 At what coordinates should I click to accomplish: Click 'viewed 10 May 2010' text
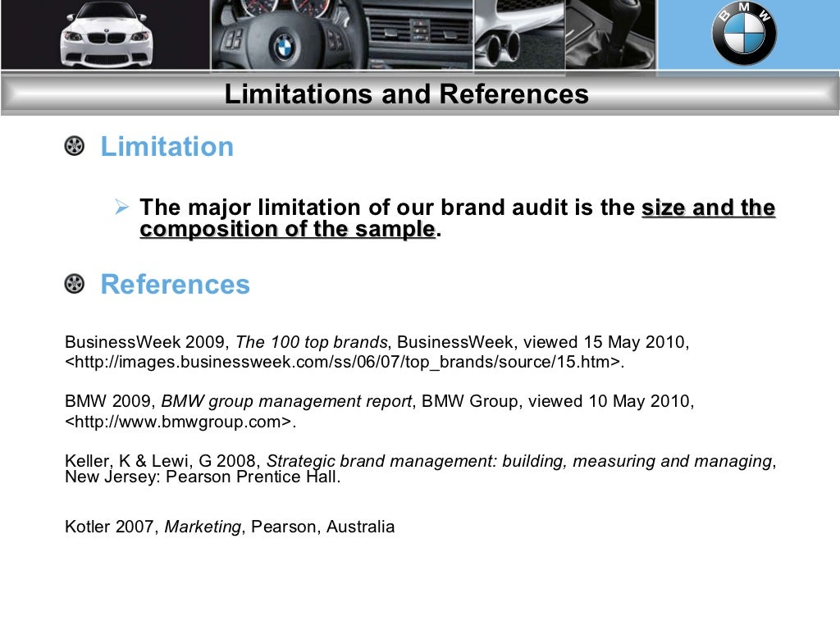[609, 401]
